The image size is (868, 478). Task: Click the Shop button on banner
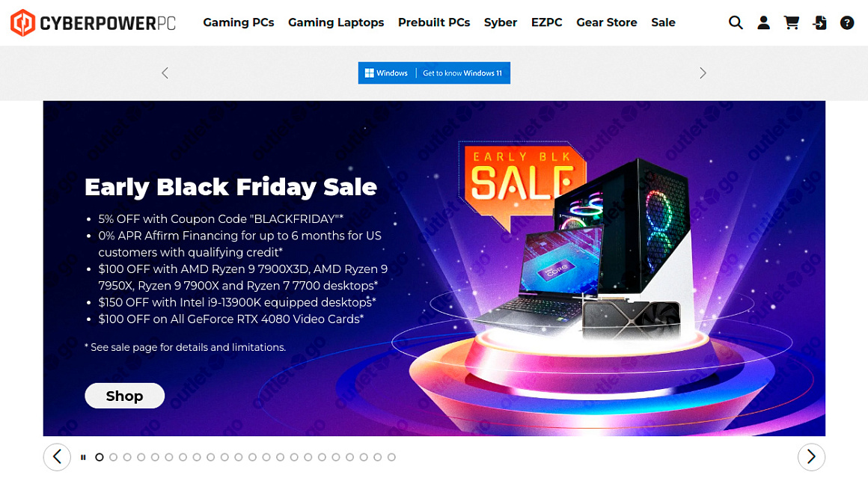[x=124, y=396]
